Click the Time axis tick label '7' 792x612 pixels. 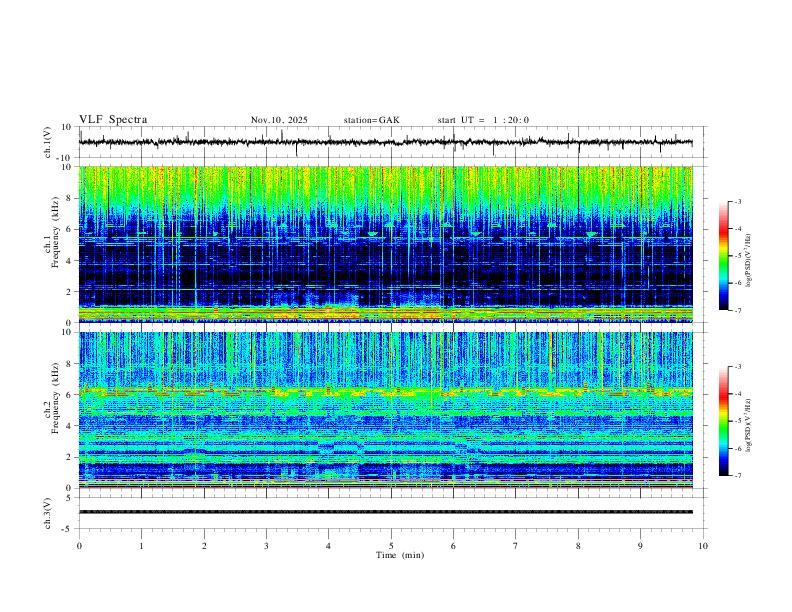[516, 546]
